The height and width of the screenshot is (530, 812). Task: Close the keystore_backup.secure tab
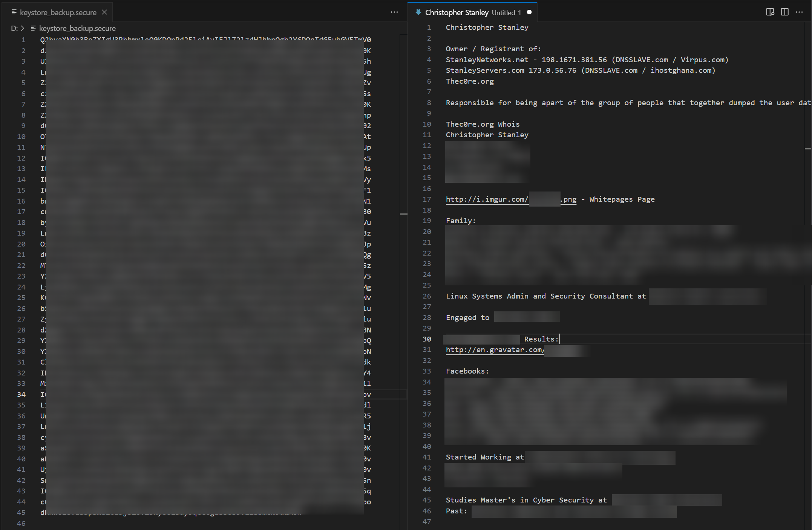click(104, 12)
